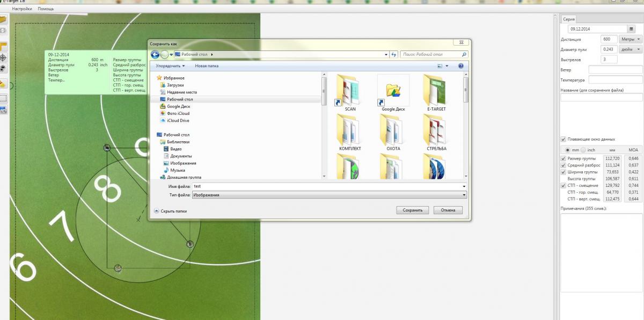Click the Отмена button
The width and height of the screenshot is (644, 320).
click(448, 210)
